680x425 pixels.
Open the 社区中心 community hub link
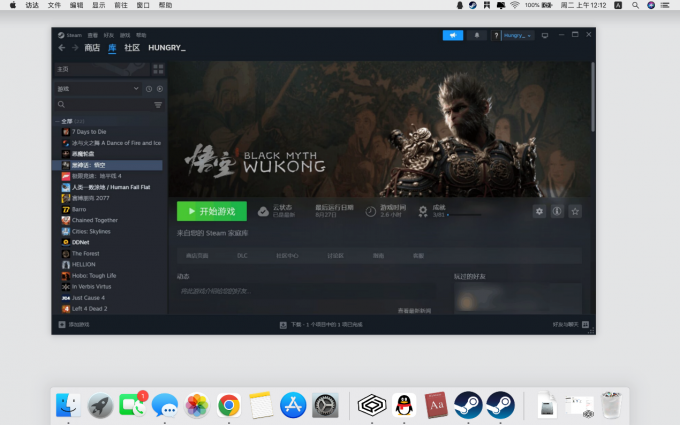click(x=287, y=256)
